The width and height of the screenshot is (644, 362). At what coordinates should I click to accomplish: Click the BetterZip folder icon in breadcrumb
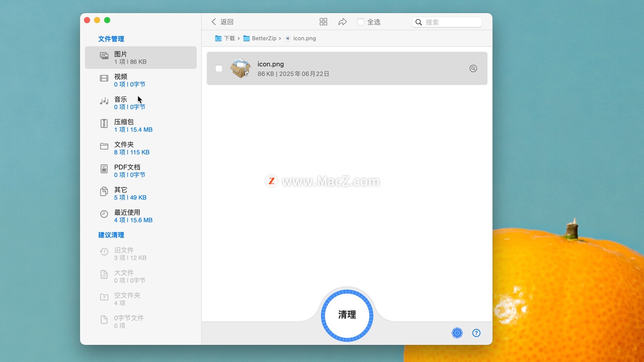pyautogui.click(x=246, y=38)
